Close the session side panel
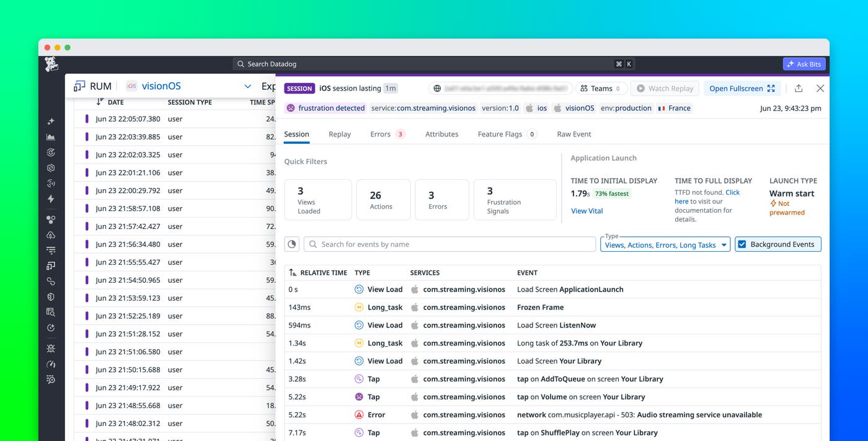The image size is (868, 441). pyautogui.click(x=820, y=88)
